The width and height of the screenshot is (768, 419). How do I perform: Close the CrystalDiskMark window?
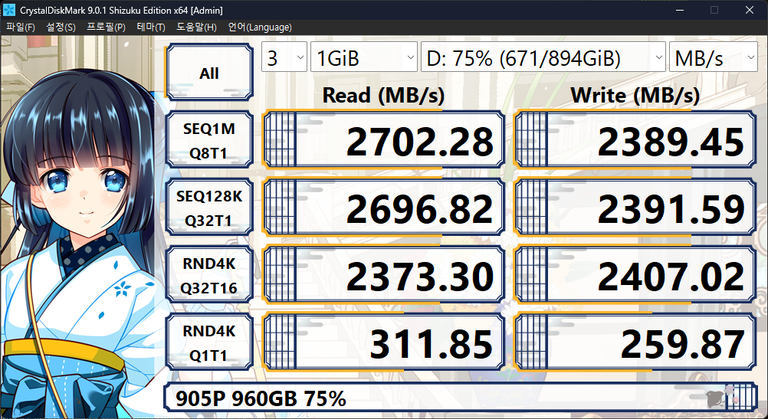750,10
